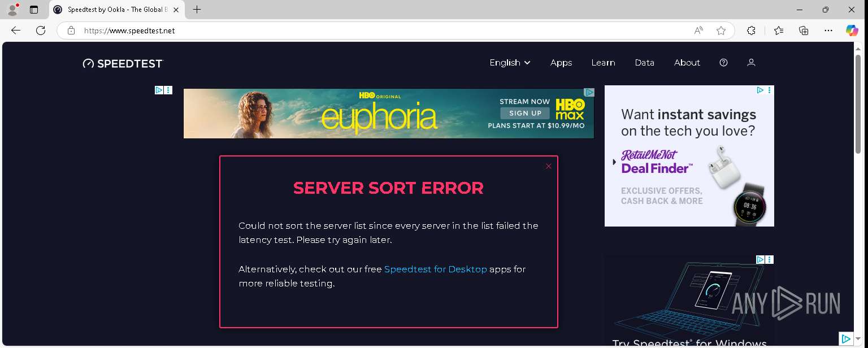Click the site info lock icon
868x348 pixels.
pyautogui.click(x=71, y=31)
